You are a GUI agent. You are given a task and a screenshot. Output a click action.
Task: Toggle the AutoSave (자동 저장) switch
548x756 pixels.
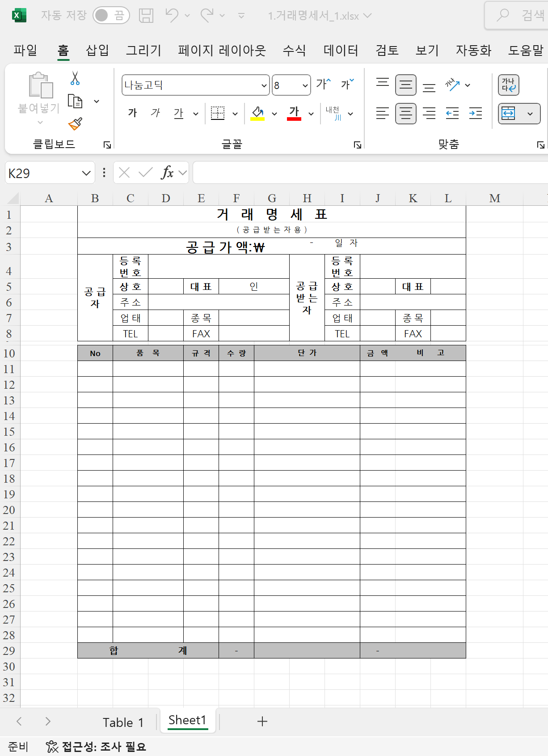[111, 15]
